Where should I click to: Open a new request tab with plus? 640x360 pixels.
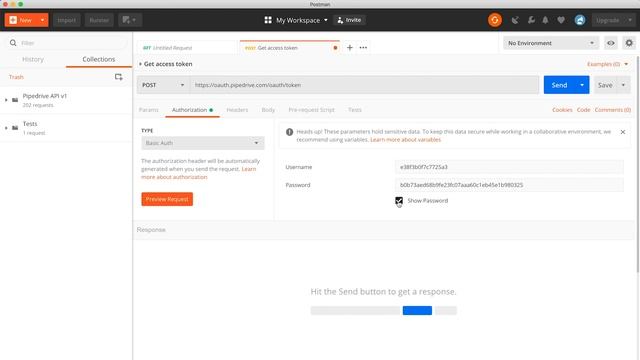(349, 48)
